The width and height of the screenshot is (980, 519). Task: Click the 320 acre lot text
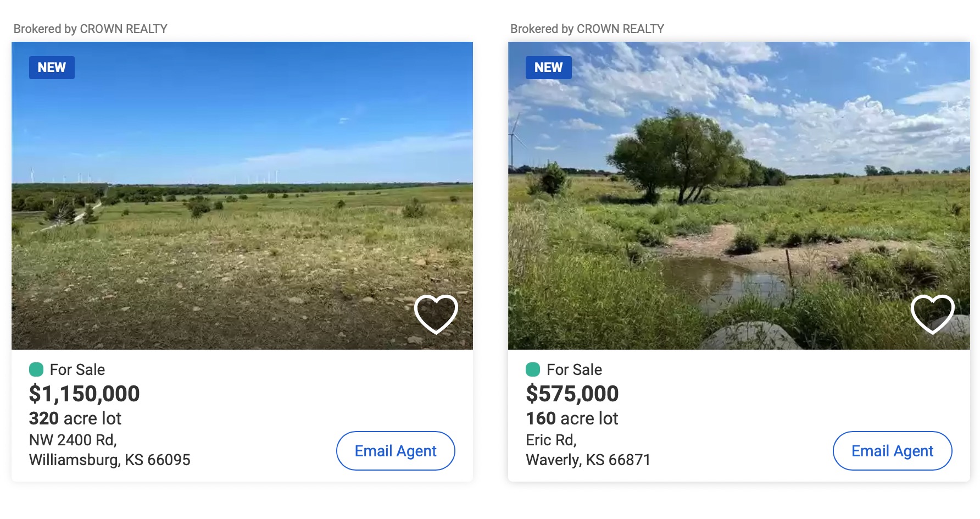coord(75,418)
